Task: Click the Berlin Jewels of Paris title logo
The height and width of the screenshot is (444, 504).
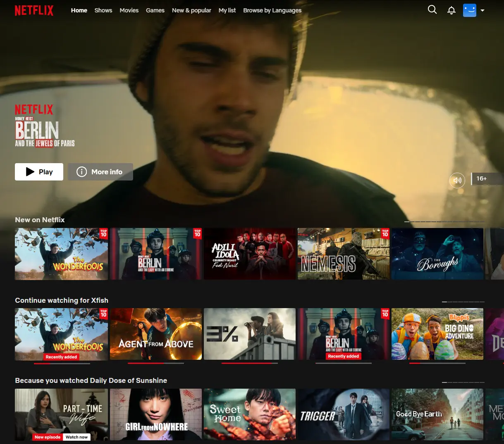Action: click(x=45, y=126)
